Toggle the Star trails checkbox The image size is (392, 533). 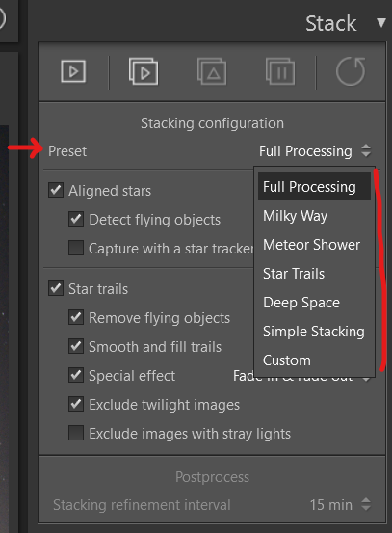[x=56, y=288]
